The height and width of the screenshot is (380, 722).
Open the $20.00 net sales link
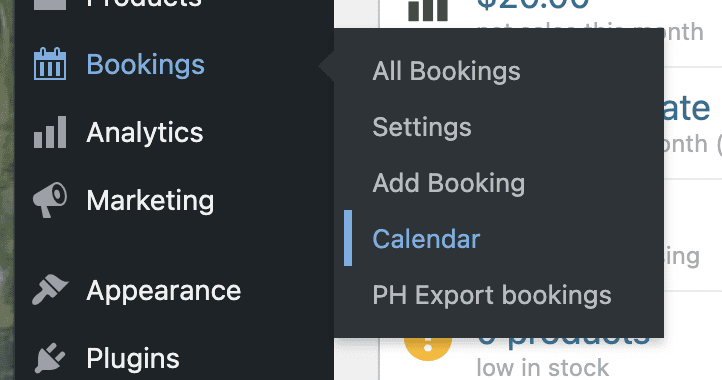532,5
